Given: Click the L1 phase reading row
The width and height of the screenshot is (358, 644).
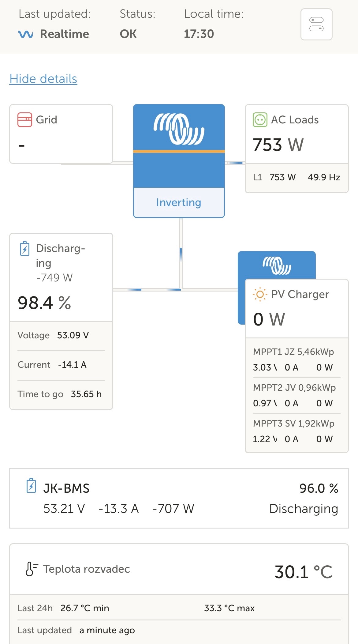Looking at the screenshot, I should (296, 177).
